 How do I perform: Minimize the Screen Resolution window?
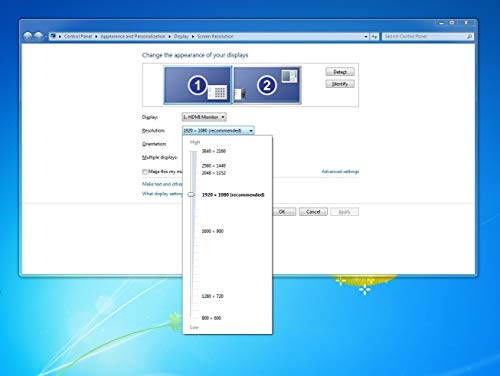[x=442, y=23]
